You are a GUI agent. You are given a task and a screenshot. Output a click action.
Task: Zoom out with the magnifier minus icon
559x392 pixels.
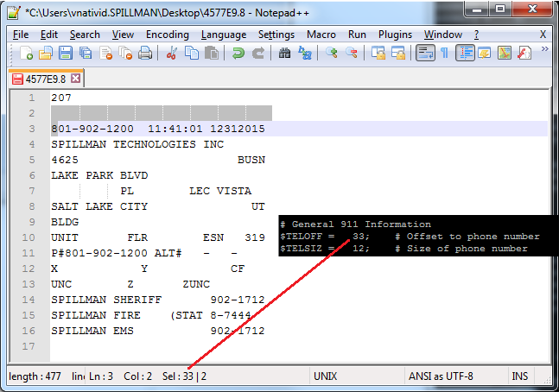(352, 53)
